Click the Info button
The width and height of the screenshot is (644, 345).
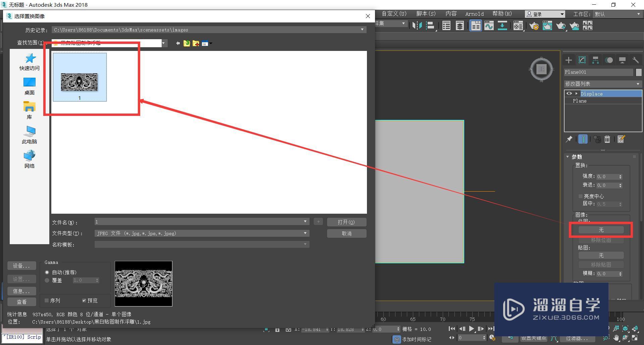[22, 291]
